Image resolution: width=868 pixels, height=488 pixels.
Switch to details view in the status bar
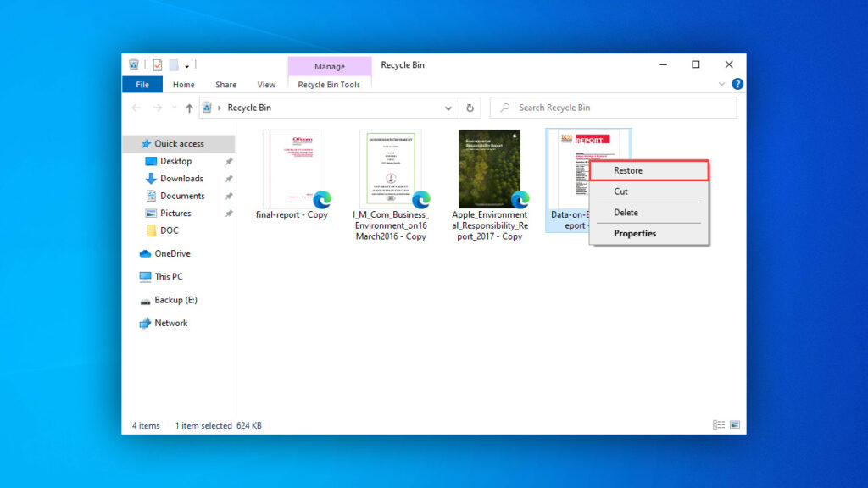(718, 424)
